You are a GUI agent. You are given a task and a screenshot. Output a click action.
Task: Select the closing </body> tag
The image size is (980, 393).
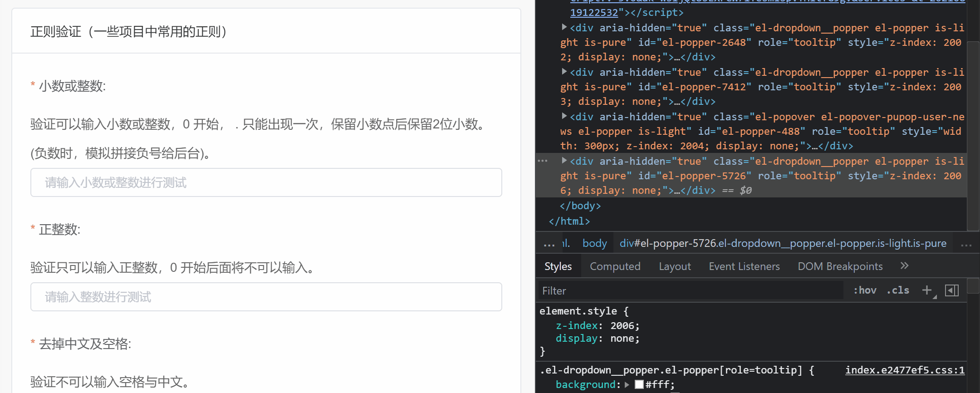point(580,206)
